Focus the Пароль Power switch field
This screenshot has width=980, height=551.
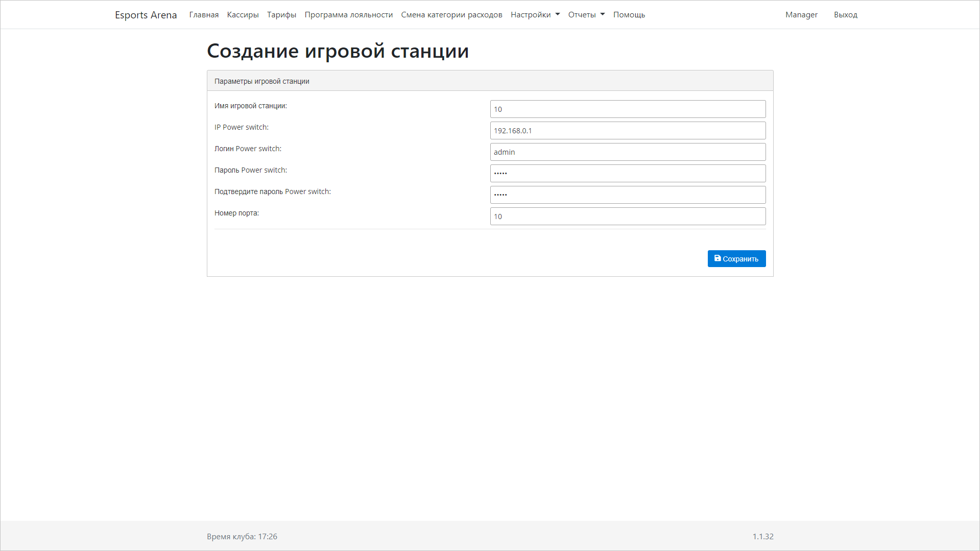[x=628, y=173]
